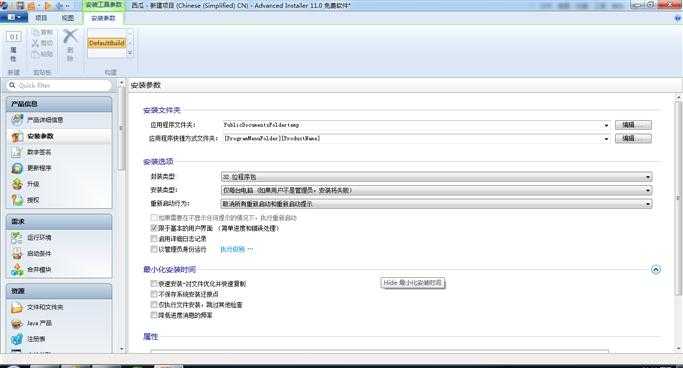Open the 合并模块 (Merge Modules) sidebar item
The height and width of the screenshot is (368, 683).
[59, 270]
